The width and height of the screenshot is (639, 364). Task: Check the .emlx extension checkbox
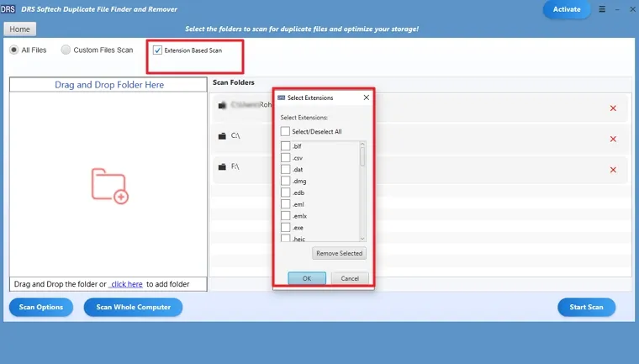286,216
